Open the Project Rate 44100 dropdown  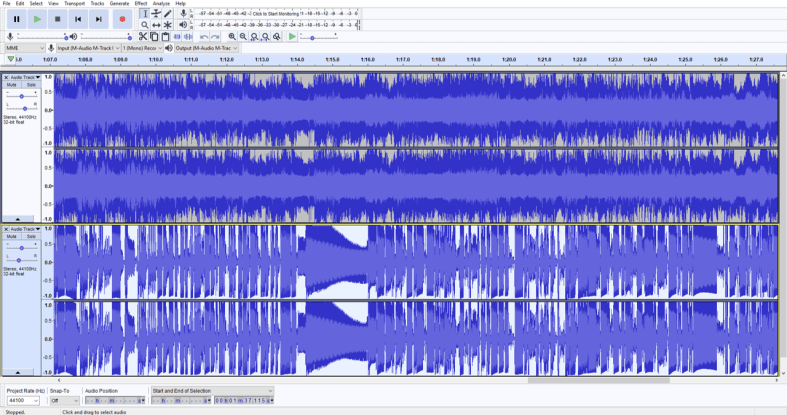click(23, 400)
